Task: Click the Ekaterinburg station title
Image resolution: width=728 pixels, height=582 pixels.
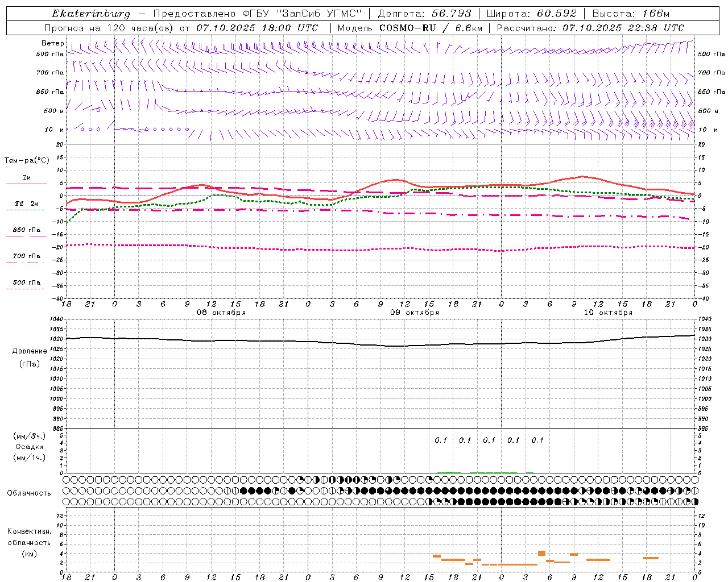Action: click(91, 14)
